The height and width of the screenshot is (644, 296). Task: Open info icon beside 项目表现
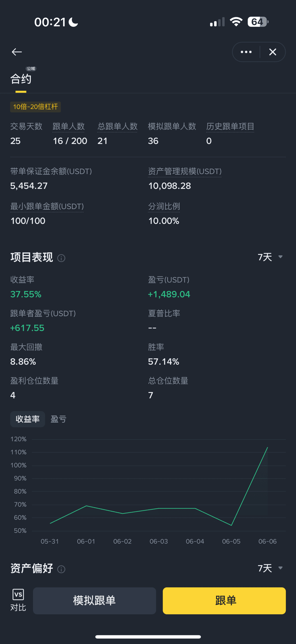[61, 258]
